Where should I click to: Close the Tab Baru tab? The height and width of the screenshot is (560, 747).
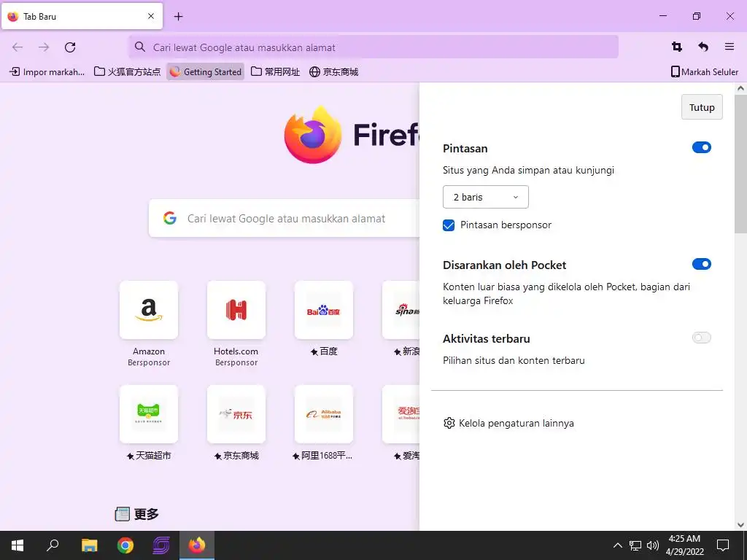[x=151, y=16]
